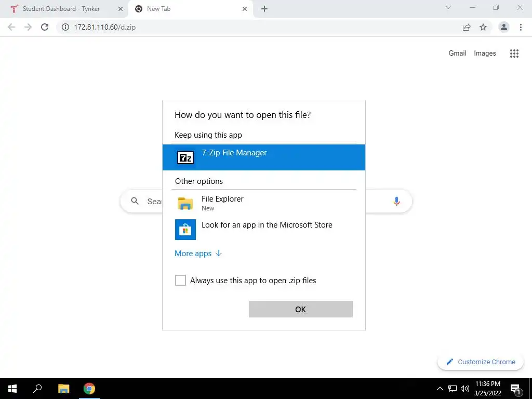Open network status tray icon
532x399 pixels.
[453, 389]
